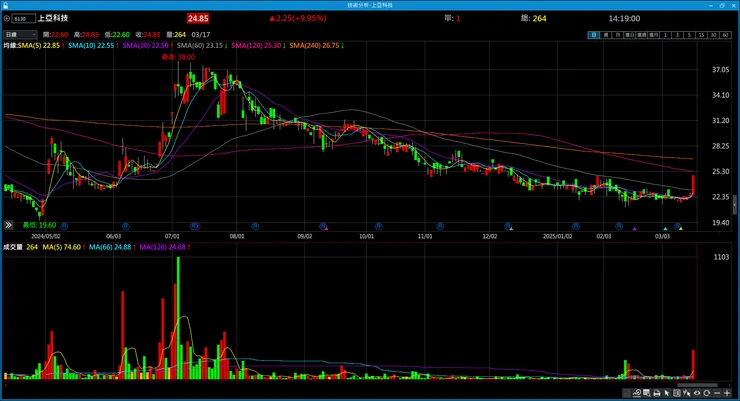Click the stock code input field 6130

tap(24, 18)
